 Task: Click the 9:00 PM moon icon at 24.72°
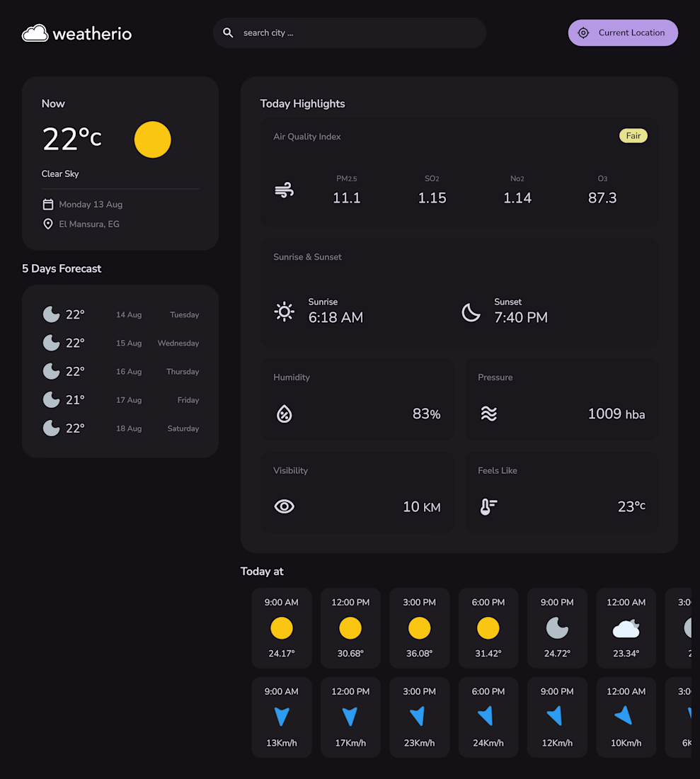557,628
